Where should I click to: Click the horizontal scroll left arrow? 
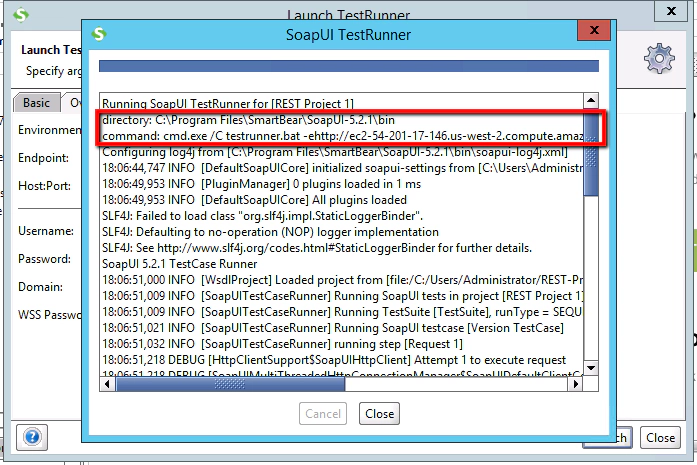click(x=107, y=384)
